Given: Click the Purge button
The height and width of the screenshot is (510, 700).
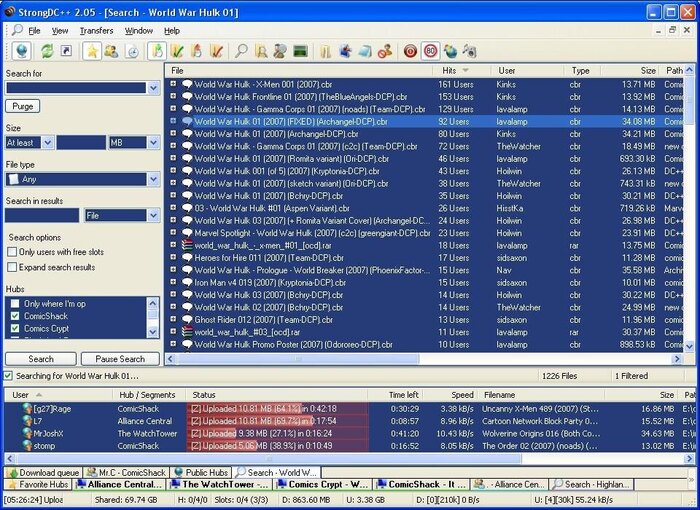Looking at the screenshot, I should click(x=23, y=106).
